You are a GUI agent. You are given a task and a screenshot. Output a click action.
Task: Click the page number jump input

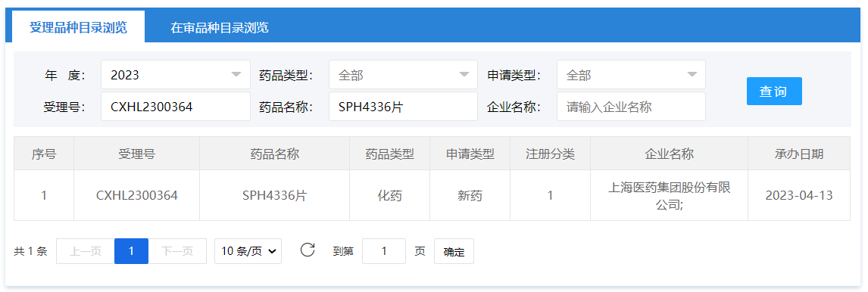[383, 251]
